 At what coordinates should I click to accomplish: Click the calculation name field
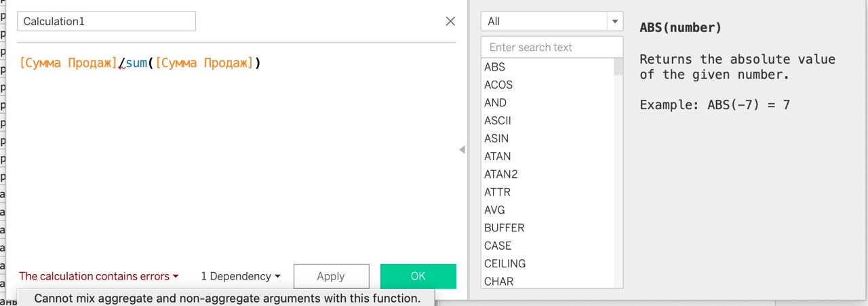coord(106,21)
